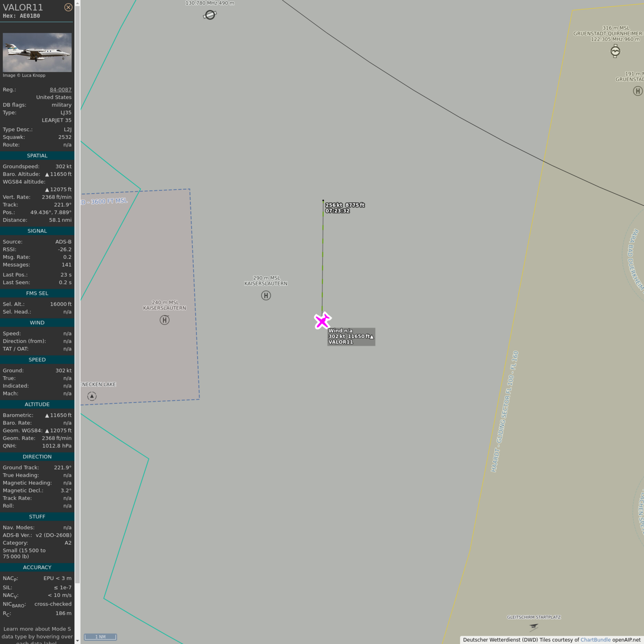This screenshot has height=644, width=644.
Task: Click the Kaiserslautern 240 m heliport icon
Action: pyautogui.click(x=165, y=320)
